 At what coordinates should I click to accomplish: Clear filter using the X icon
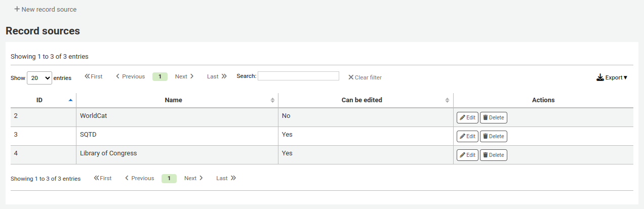pyautogui.click(x=351, y=77)
